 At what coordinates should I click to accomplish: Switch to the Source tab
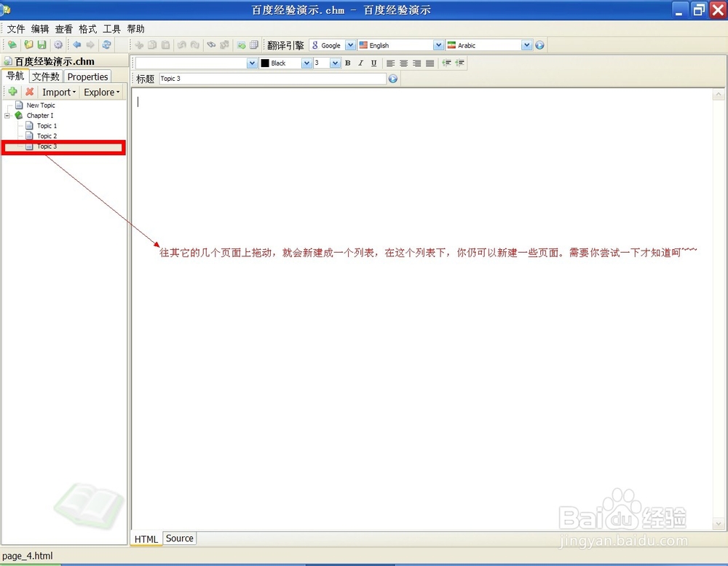[x=179, y=538]
